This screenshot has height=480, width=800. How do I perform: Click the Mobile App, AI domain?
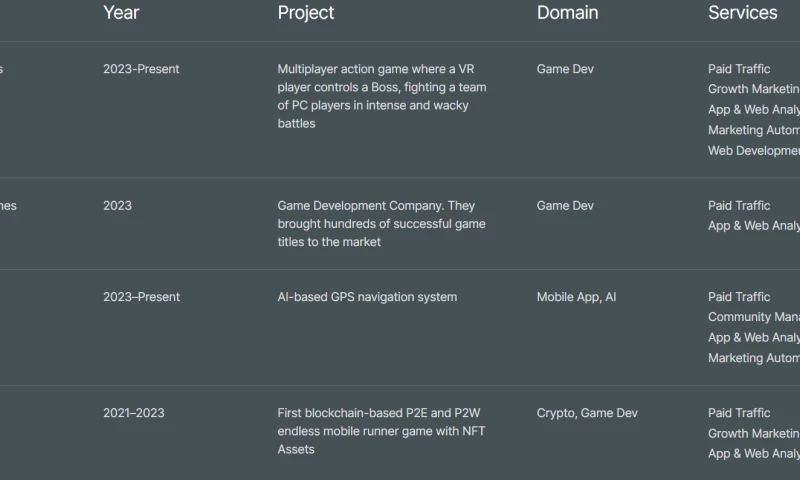tap(576, 297)
